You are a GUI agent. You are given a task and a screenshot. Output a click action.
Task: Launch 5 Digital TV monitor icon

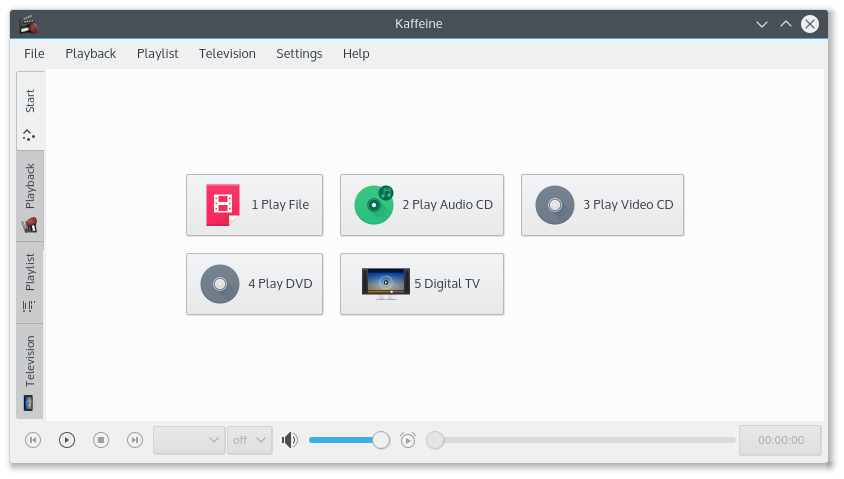(x=385, y=284)
